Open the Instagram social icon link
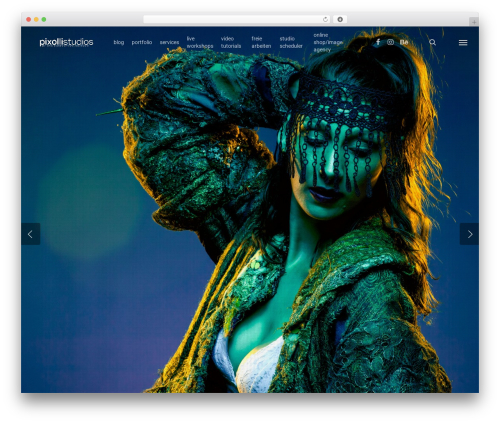This screenshot has height=423, width=500. click(x=390, y=42)
